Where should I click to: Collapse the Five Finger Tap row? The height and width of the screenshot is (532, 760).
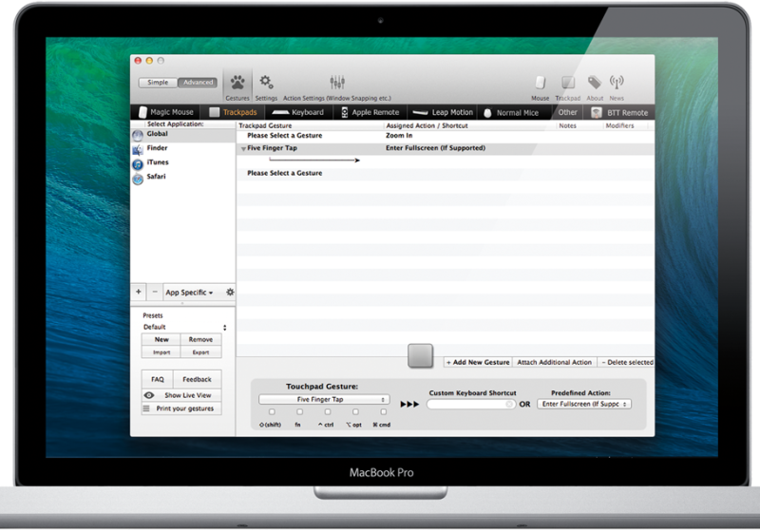[243, 149]
